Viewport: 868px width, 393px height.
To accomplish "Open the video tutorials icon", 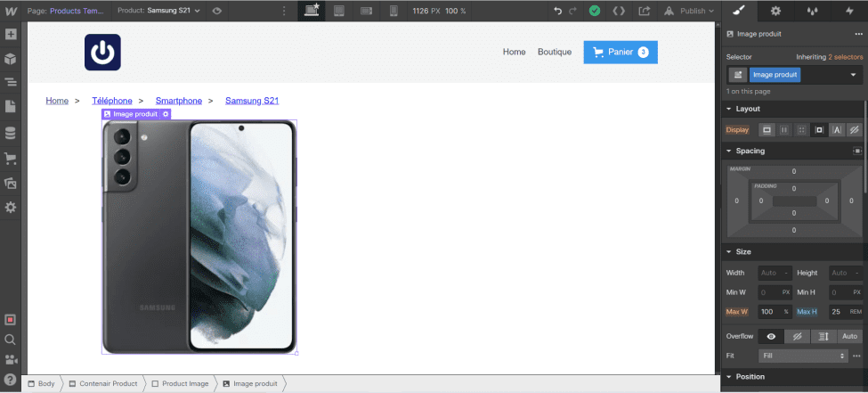I will tap(11, 360).
